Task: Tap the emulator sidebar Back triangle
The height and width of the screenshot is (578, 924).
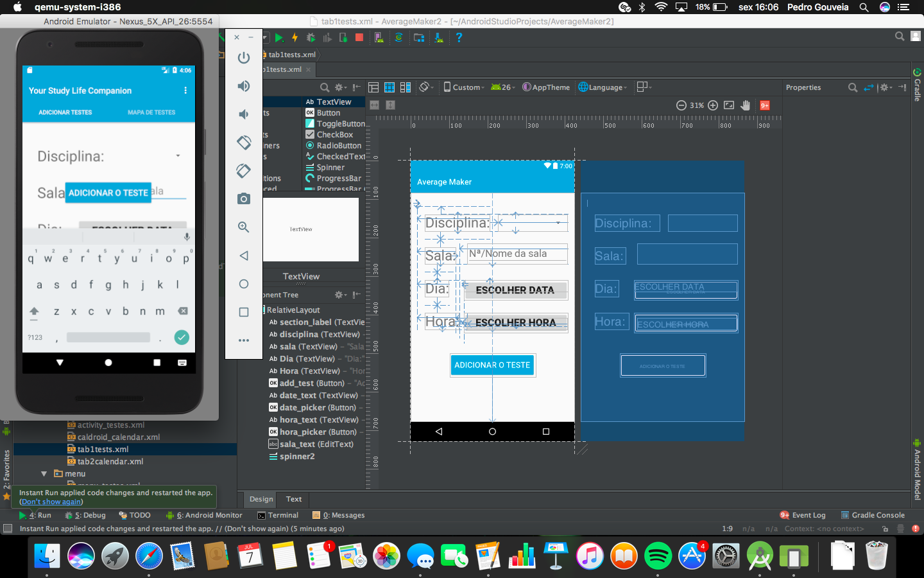Action: pyautogui.click(x=243, y=256)
